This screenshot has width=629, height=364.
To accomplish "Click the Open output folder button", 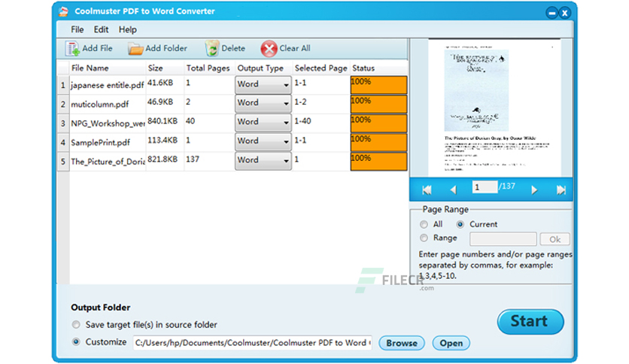I will coord(451,343).
